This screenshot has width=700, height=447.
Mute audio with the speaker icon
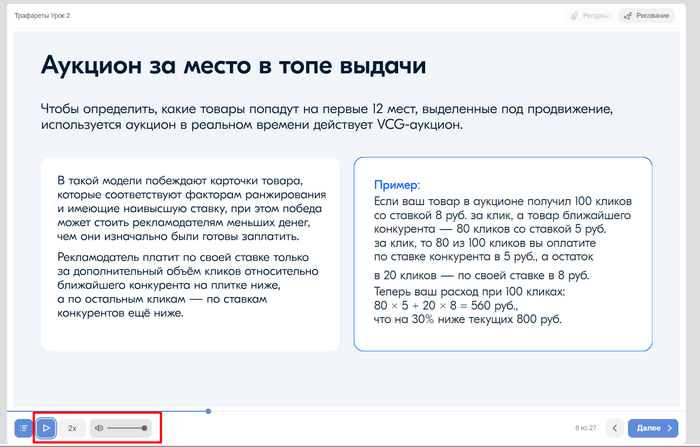click(x=99, y=428)
